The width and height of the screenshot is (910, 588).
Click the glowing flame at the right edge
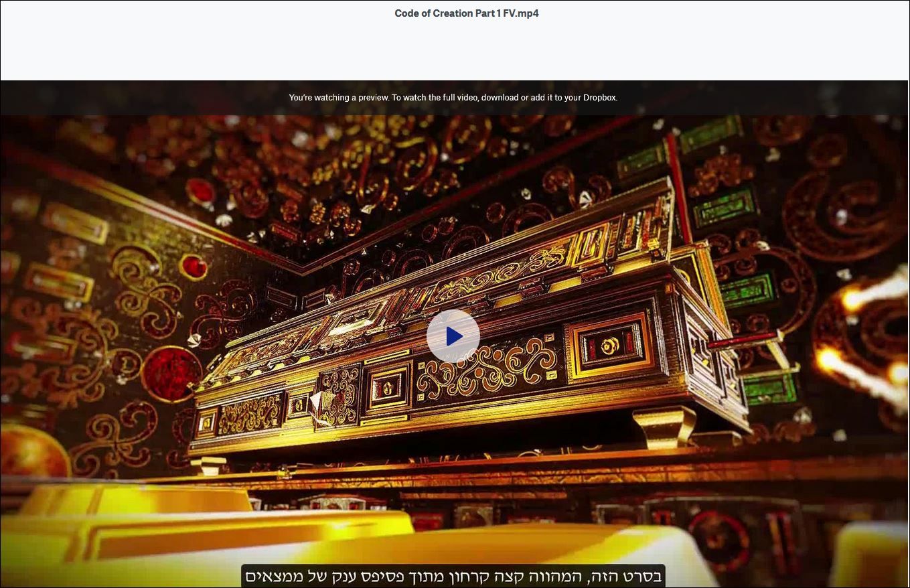coord(870,295)
